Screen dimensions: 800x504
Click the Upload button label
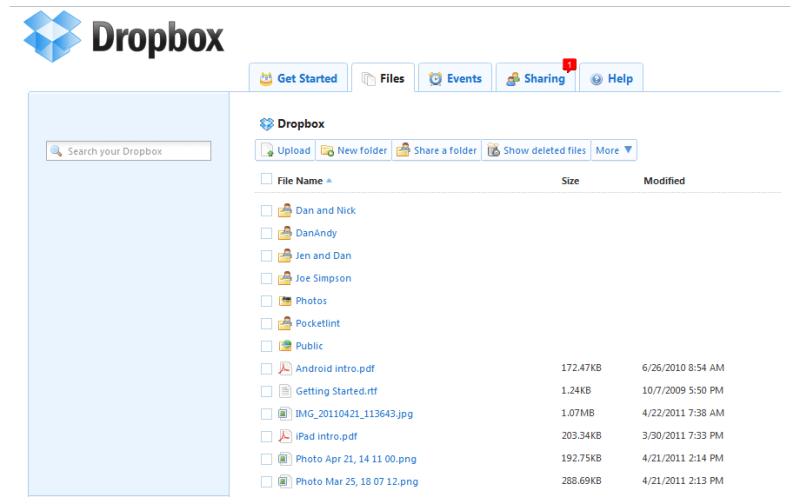294,150
